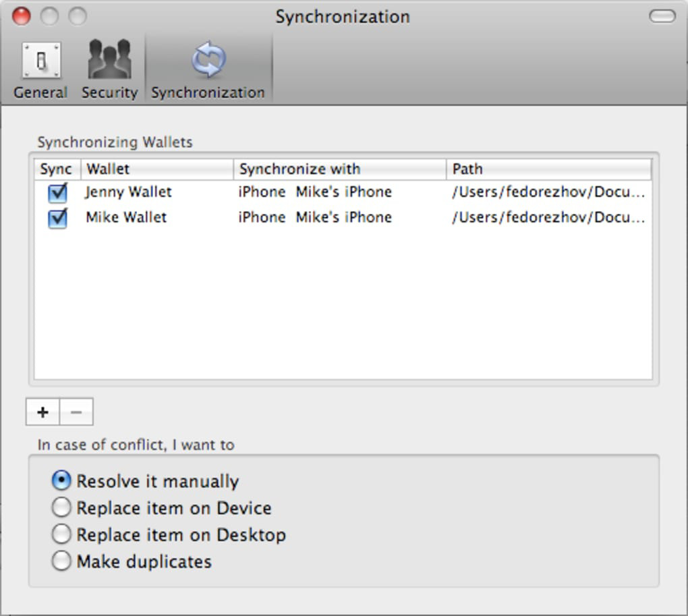This screenshot has height=616, width=688.
Task: Click the Synchronize with column header
Action: pyautogui.click(x=339, y=169)
